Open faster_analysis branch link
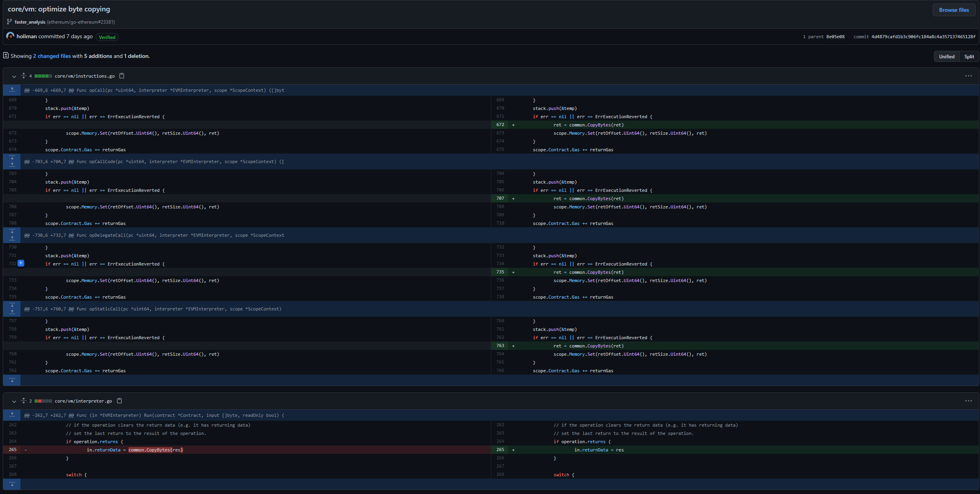This screenshot has height=494, width=980. point(30,22)
